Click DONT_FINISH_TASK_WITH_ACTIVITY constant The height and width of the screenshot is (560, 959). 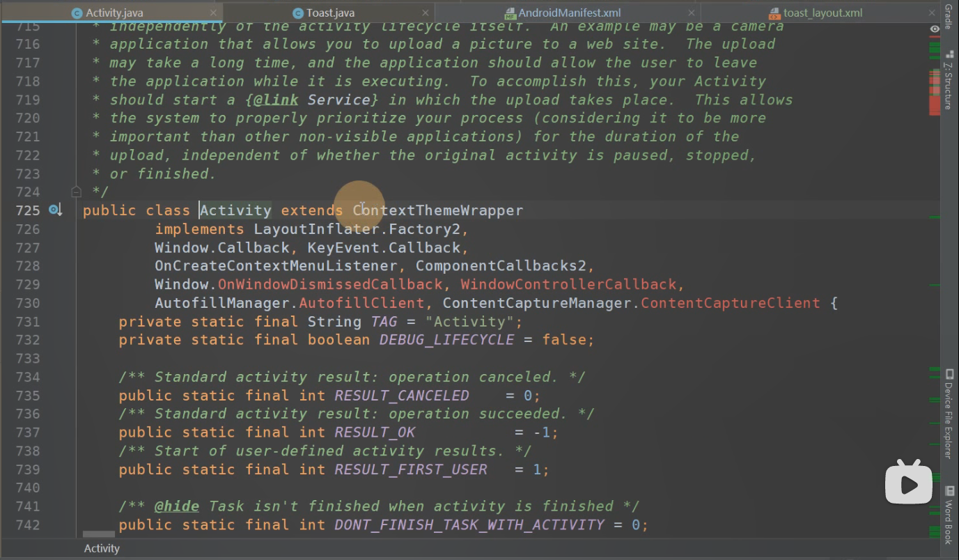coord(469,524)
